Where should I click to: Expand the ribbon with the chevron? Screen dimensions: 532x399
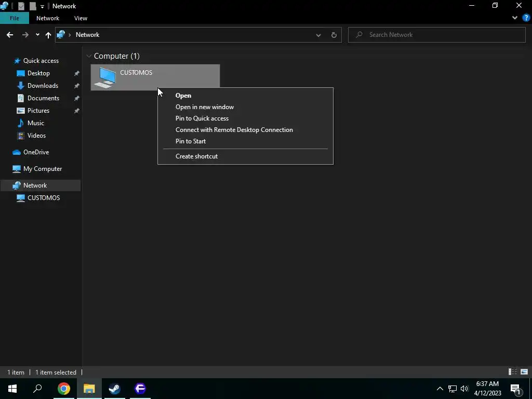[515, 18]
